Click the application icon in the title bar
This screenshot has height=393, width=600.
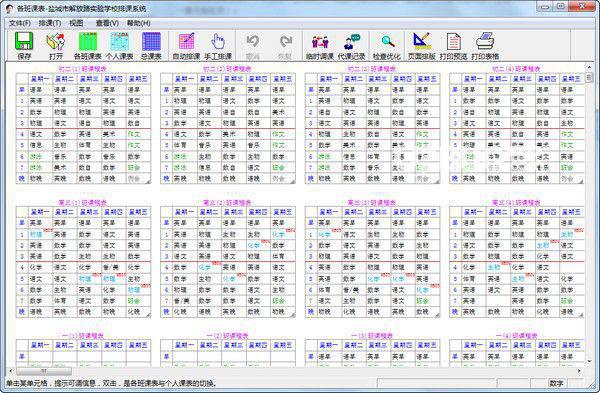click(x=9, y=8)
